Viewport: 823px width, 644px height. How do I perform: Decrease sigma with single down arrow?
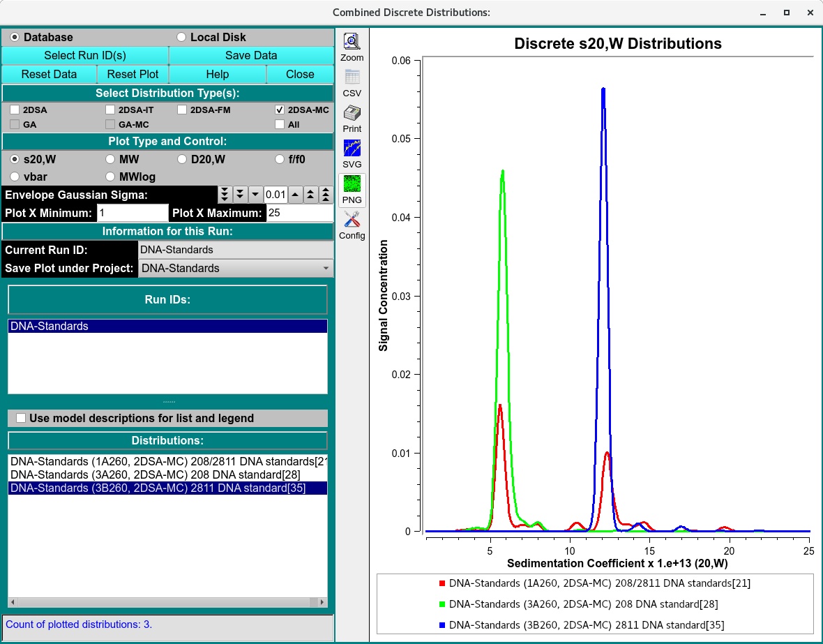tap(255, 195)
